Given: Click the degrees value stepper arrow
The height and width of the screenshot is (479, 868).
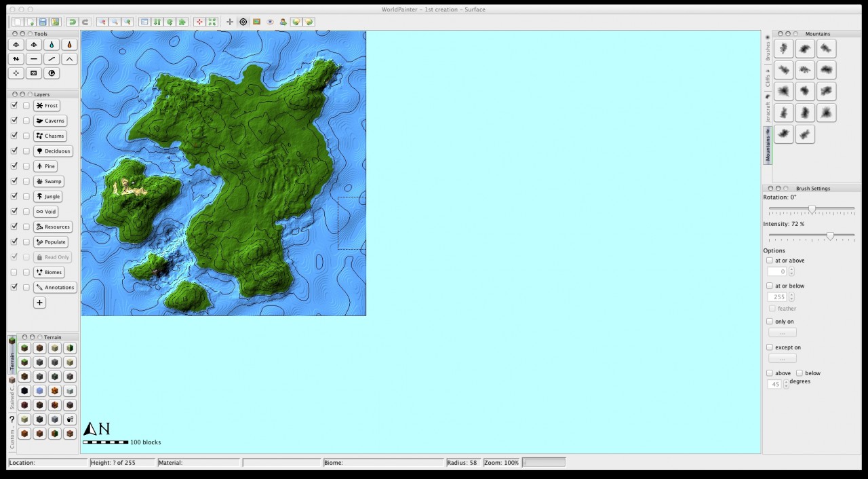Looking at the screenshot, I should pos(785,382).
